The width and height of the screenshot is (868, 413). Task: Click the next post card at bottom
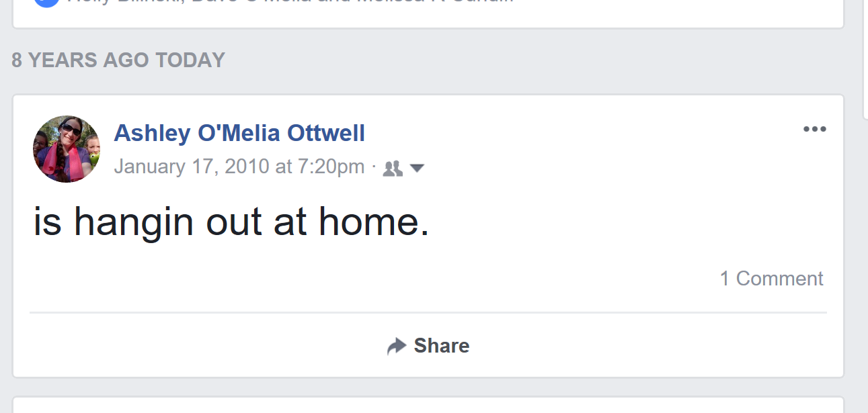click(x=428, y=406)
